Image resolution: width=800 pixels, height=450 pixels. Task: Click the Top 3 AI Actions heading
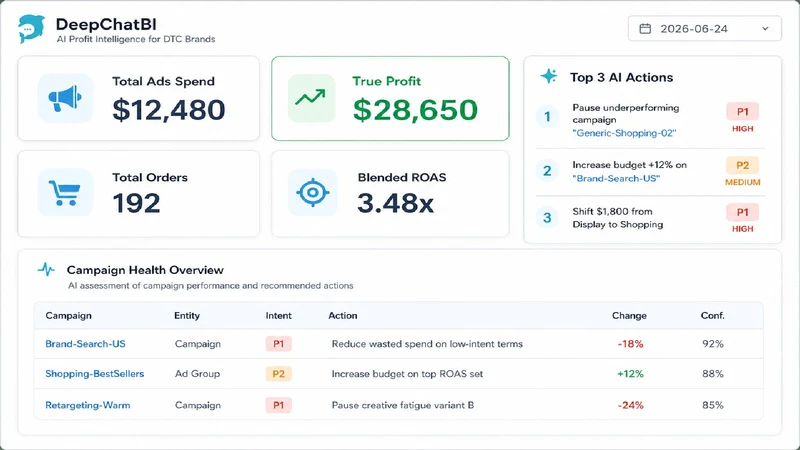pos(621,78)
